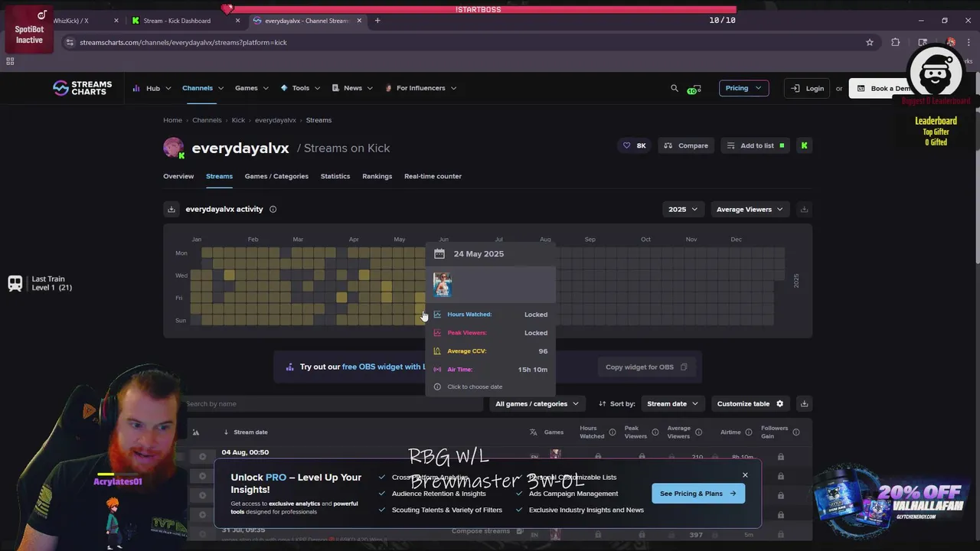
Task: Click See Pricing & Plans button
Action: (697, 494)
